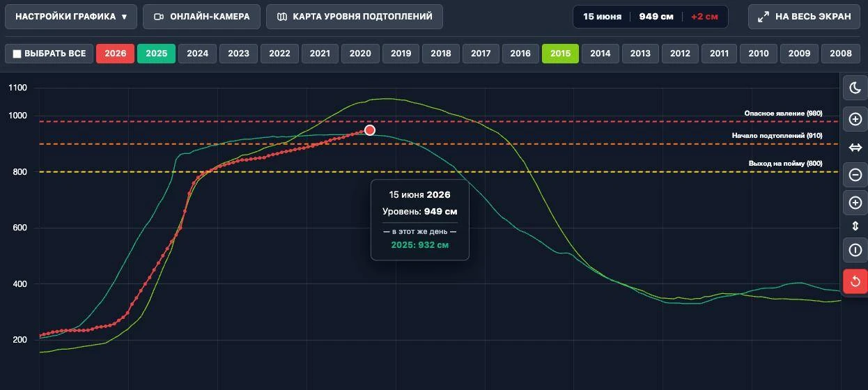Click the map icon in Карта уровня подтоплений
The width and height of the screenshot is (868, 390).
tap(282, 17)
